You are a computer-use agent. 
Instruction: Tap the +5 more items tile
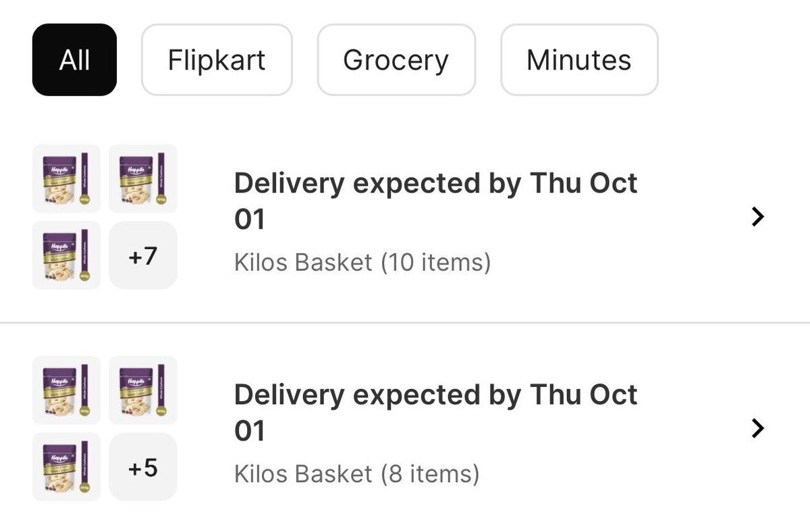[143, 467]
